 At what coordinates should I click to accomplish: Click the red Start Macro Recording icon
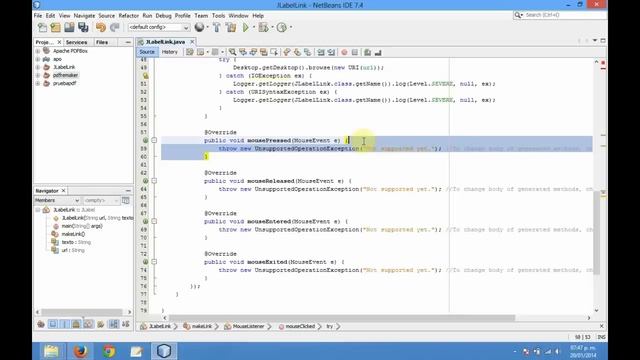(344, 52)
